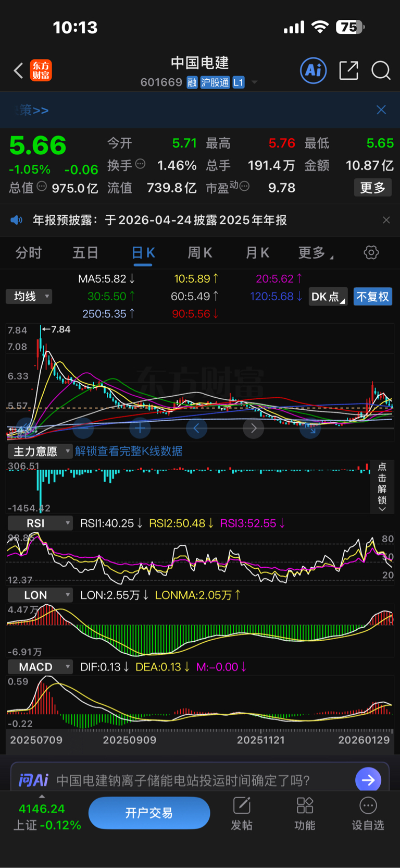The width and height of the screenshot is (400, 868).
Task: Select the 日K tab
Action: [143, 253]
